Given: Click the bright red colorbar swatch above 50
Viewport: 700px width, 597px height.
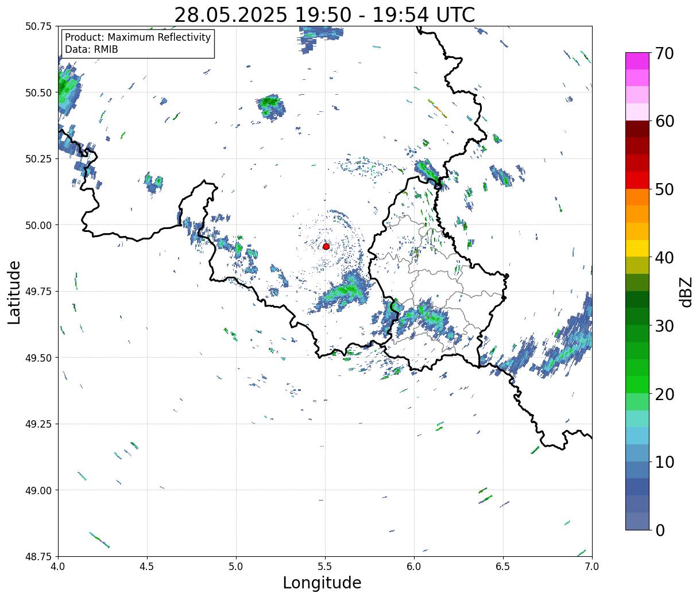Looking at the screenshot, I should coord(637,180).
